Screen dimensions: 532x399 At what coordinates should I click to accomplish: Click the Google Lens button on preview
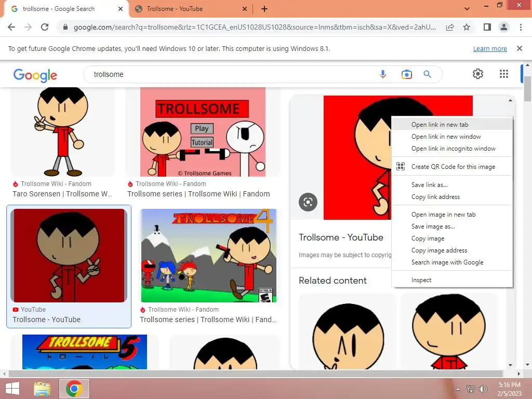308,202
